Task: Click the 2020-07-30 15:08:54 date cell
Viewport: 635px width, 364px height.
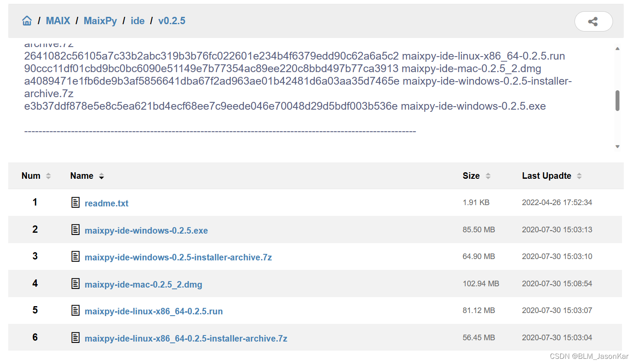Action: [x=557, y=284]
